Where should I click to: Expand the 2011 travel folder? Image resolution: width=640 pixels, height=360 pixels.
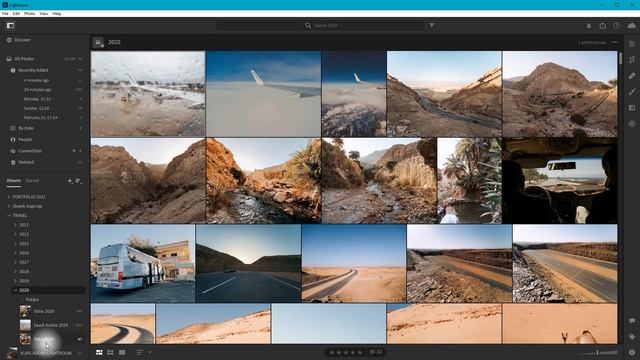click(16, 225)
